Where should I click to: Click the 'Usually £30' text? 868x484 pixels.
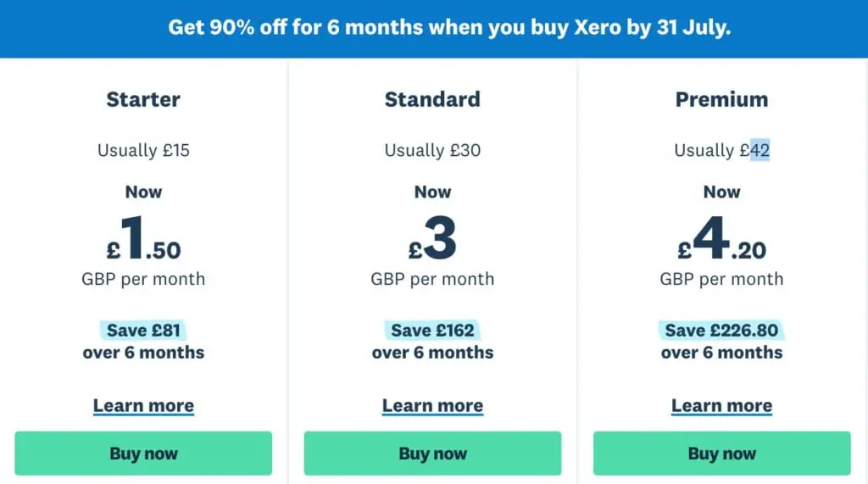click(432, 151)
